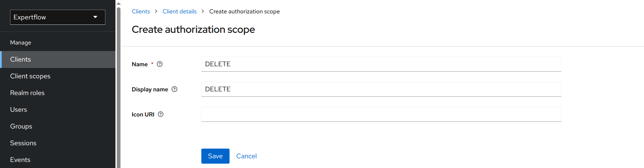This screenshot has height=168, width=644.
Task: Open the Clients sidebar menu item
Action: [x=20, y=60]
